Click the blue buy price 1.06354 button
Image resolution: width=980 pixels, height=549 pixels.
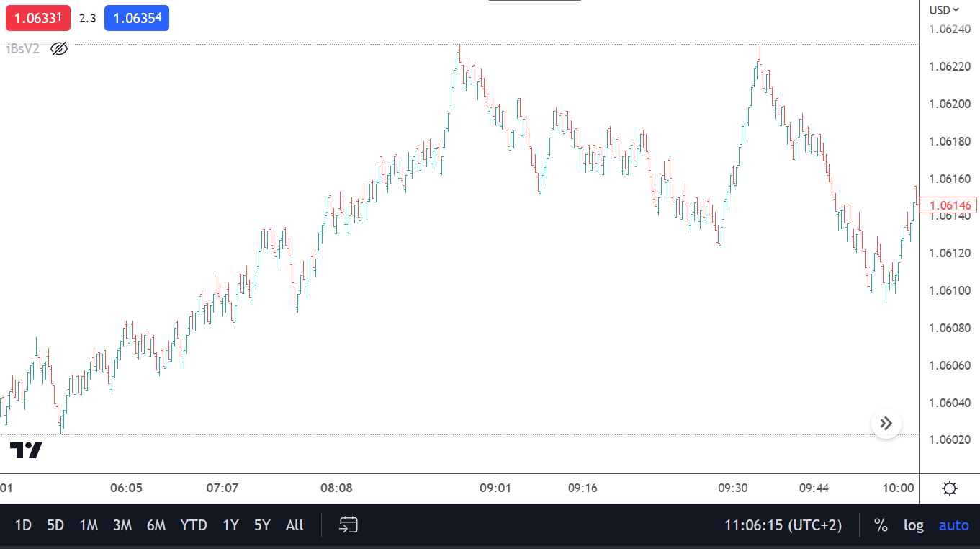137,18
